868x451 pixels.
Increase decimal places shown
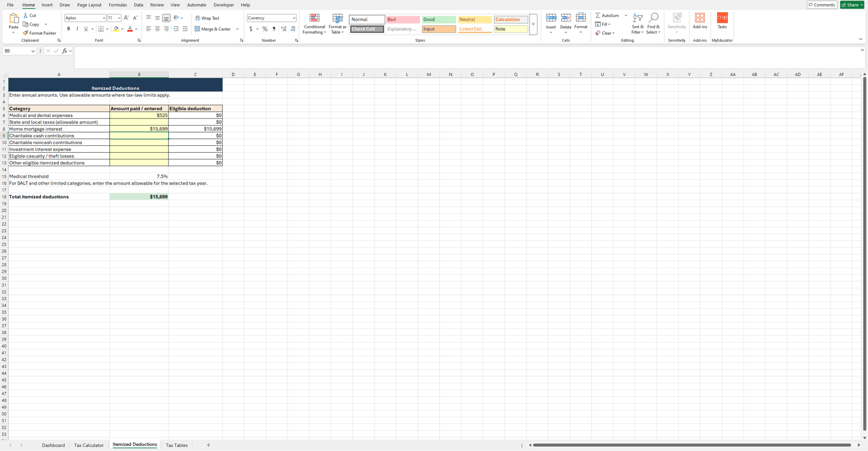(284, 29)
